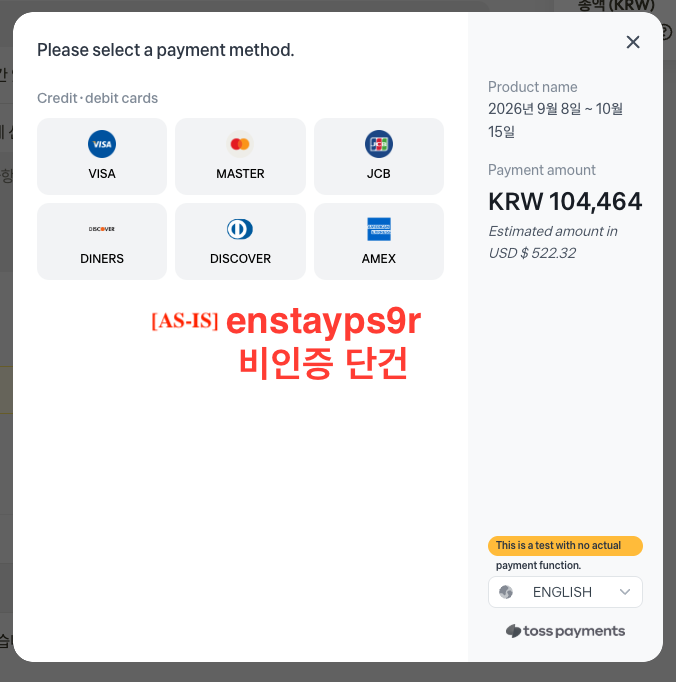Image resolution: width=676 pixels, height=682 pixels.
Task: Click the KRW 104,464 payment amount
Action: click(x=565, y=201)
